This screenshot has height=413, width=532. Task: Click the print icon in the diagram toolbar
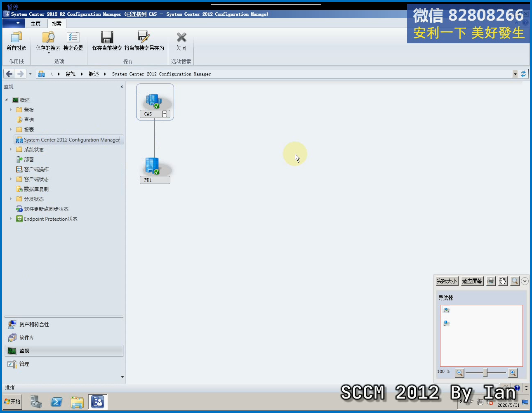click(x=491, y=281)
